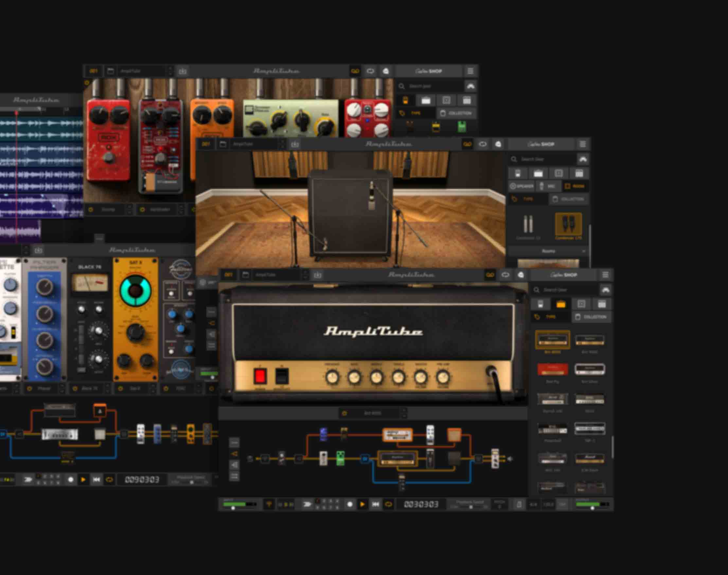The height and width of the screenshot is (575, 728).
Task: Toggle loop in the front amp window transport bar
Action: [x=388, y=504]
